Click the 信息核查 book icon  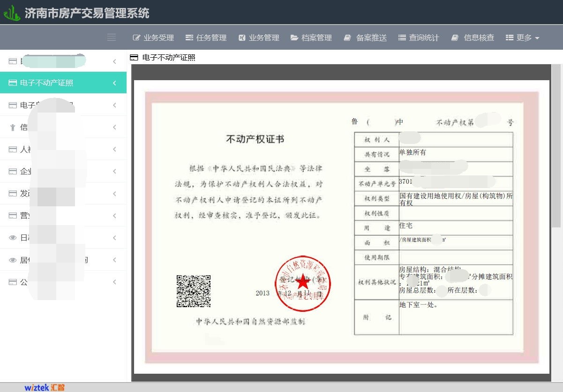[455, 38]
